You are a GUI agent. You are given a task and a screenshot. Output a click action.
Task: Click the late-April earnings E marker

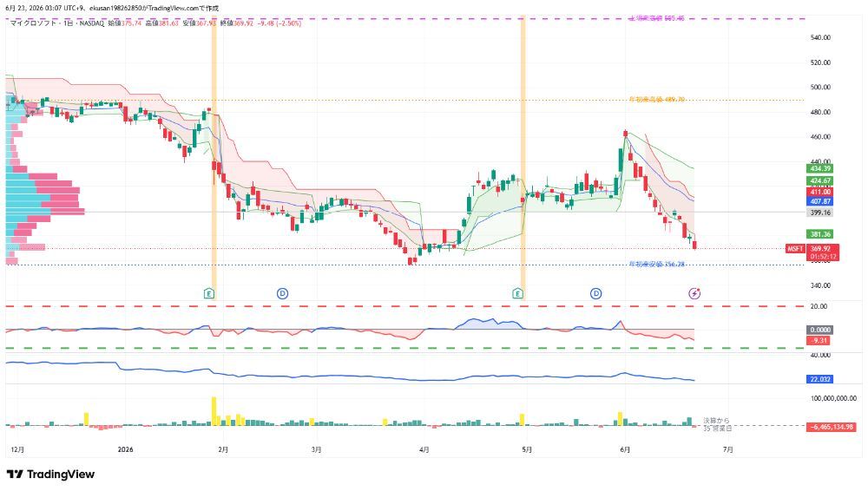click(517, 293)
